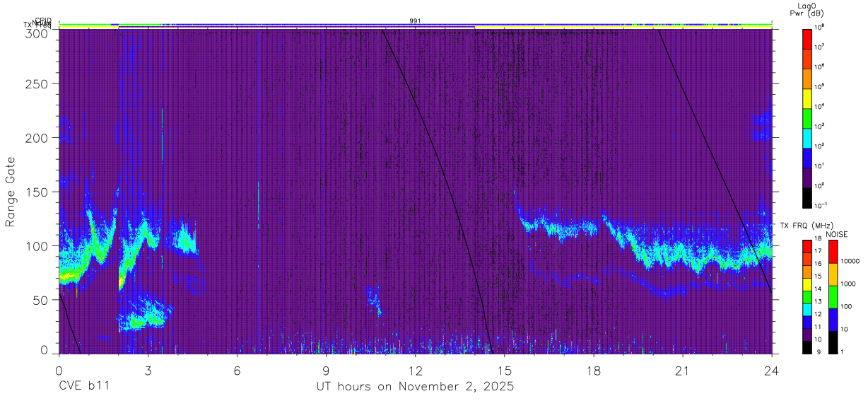Click the small blue echo patch near 10.5 UT

(x=374, y=301)
